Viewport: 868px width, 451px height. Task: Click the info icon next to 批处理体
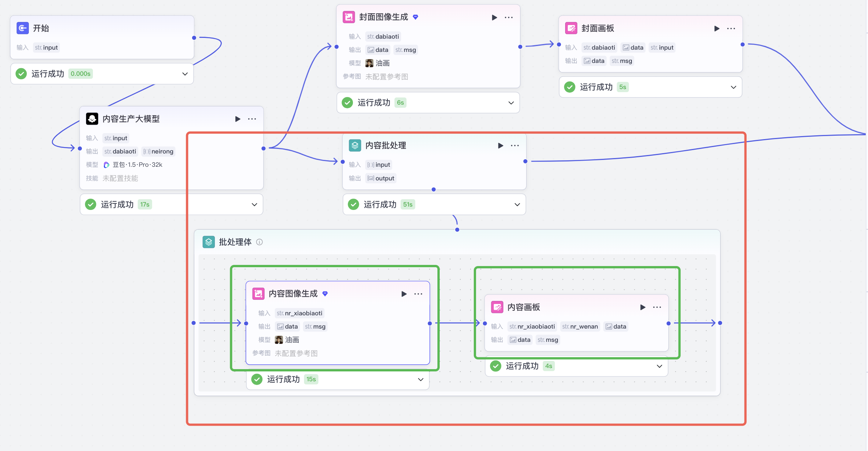tap(259, 242)
